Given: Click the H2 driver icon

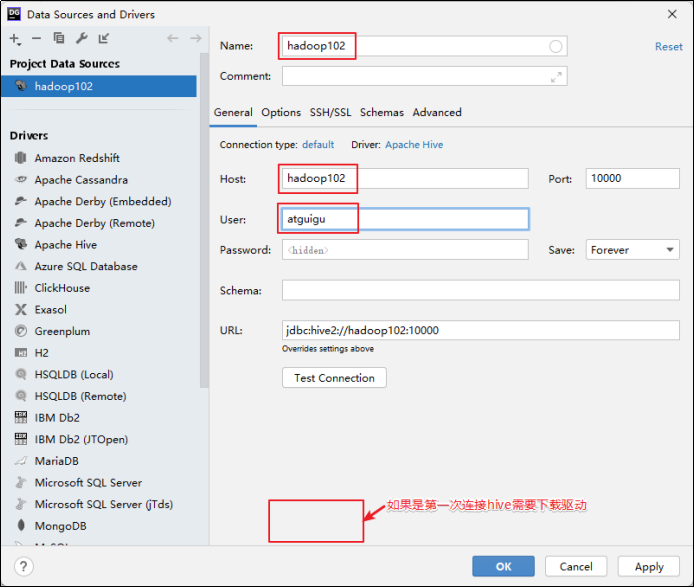Looking at the screenshot, I should (20, 353).
